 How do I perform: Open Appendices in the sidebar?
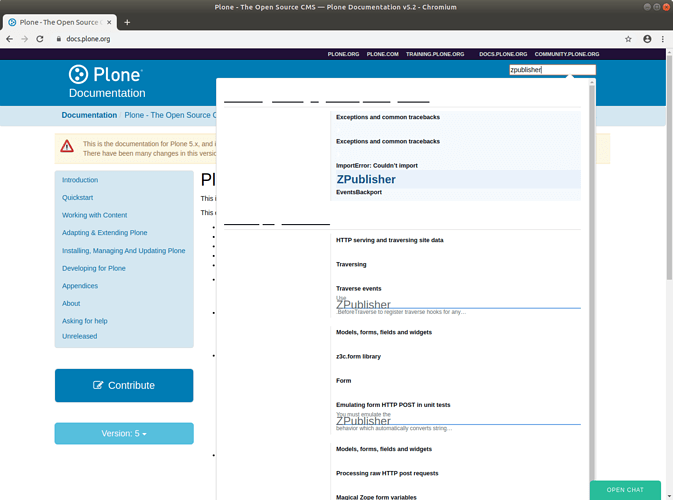80,286
